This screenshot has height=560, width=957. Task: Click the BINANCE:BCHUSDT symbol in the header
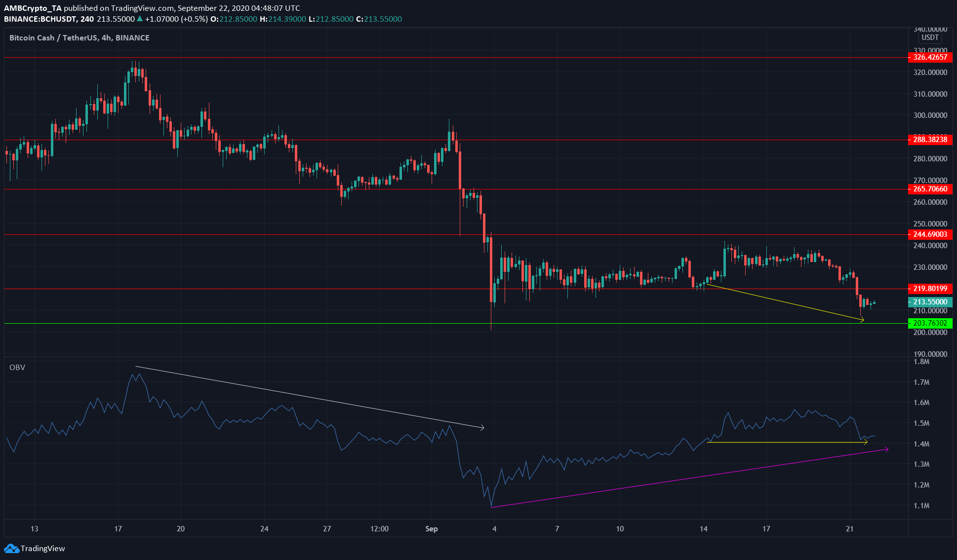(x=49, y=19)
